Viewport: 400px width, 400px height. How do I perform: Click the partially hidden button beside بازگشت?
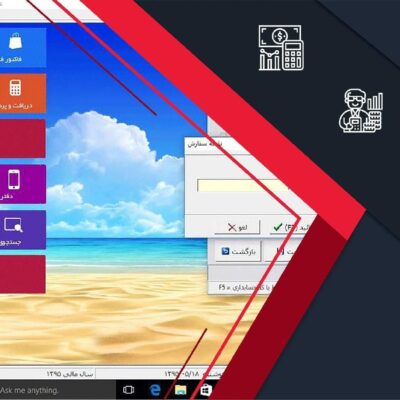[279, 251]
